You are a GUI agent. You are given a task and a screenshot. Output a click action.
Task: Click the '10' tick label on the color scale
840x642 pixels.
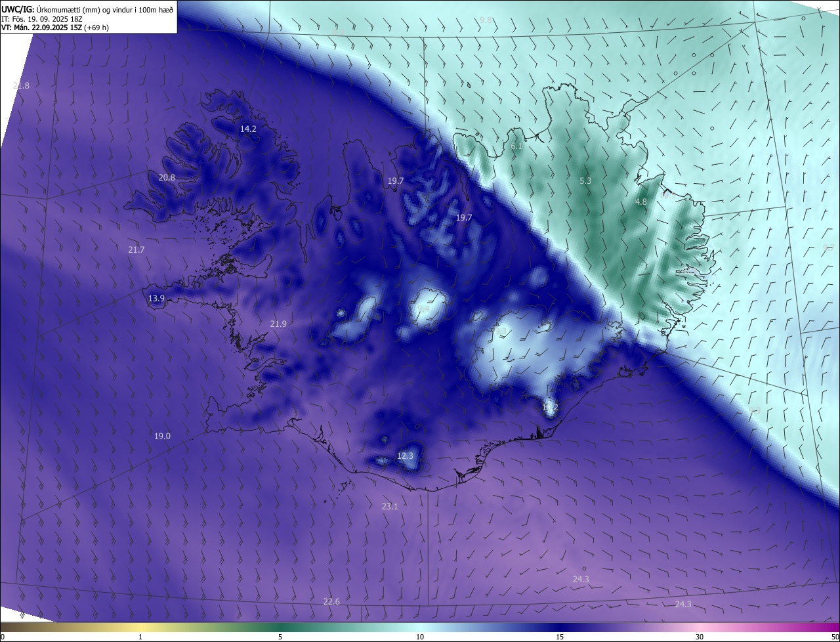[420, 637]
